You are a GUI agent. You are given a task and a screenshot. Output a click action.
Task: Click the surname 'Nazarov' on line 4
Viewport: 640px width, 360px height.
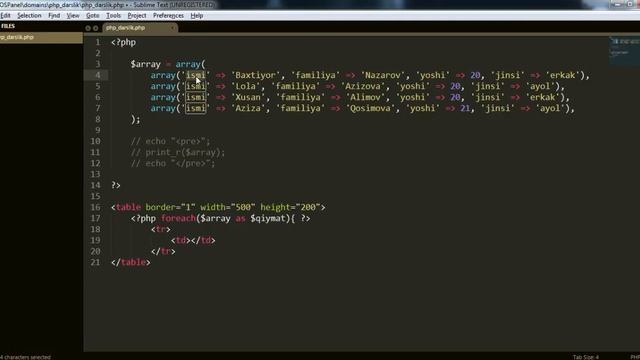(x=383, y=75)
